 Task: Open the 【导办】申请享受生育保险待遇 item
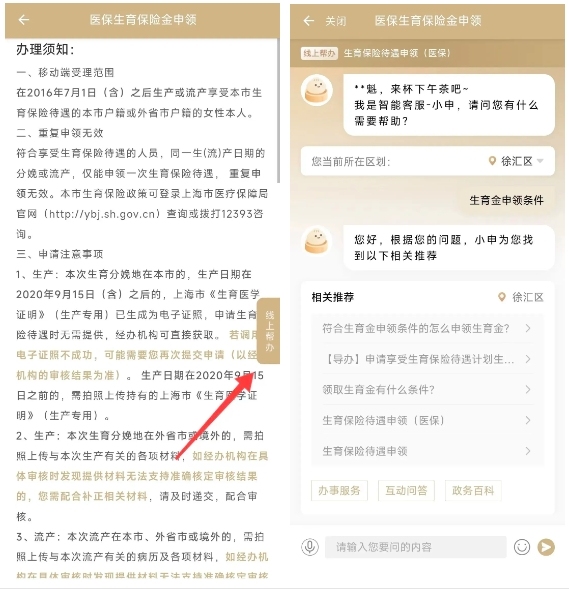tap(427, 359)
